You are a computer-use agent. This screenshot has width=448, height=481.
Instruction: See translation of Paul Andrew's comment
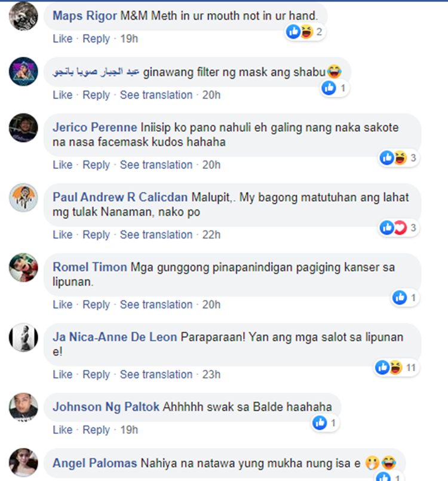point(156,235)
